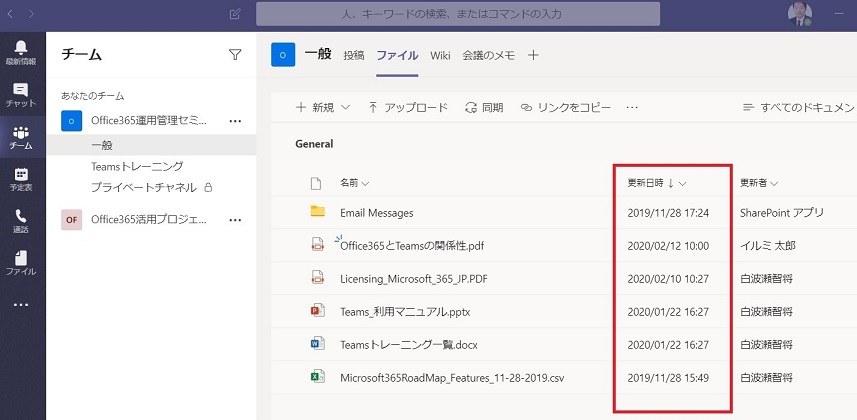Open Teamsトレーニング一覧.docx file

[x=409, y=345]
